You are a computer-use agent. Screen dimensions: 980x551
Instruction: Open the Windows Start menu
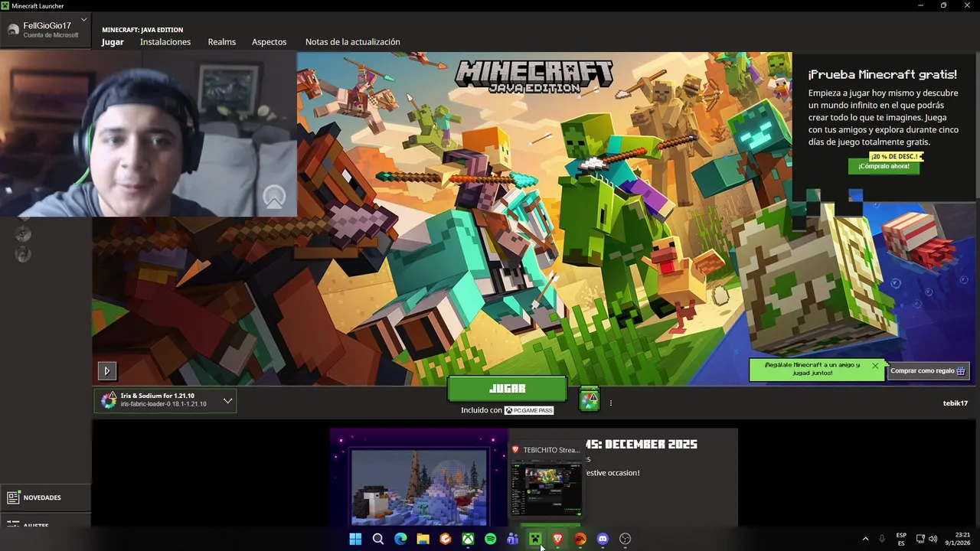[x=355, y=539]
